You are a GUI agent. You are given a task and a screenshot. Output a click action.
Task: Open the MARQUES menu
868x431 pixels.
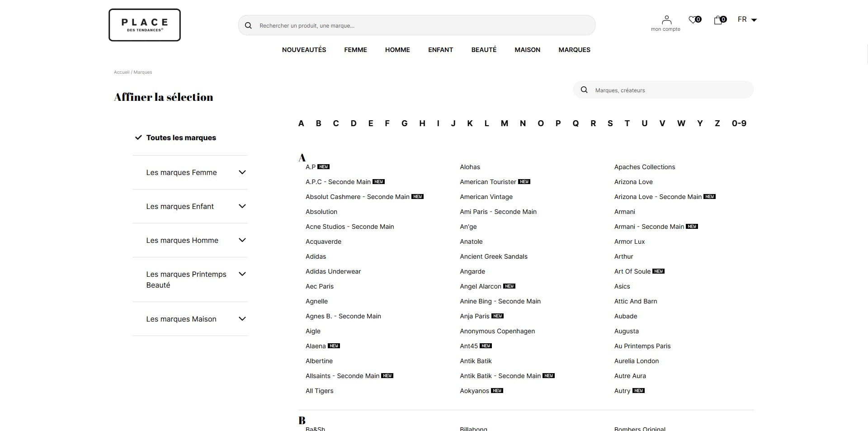point(574,50)
